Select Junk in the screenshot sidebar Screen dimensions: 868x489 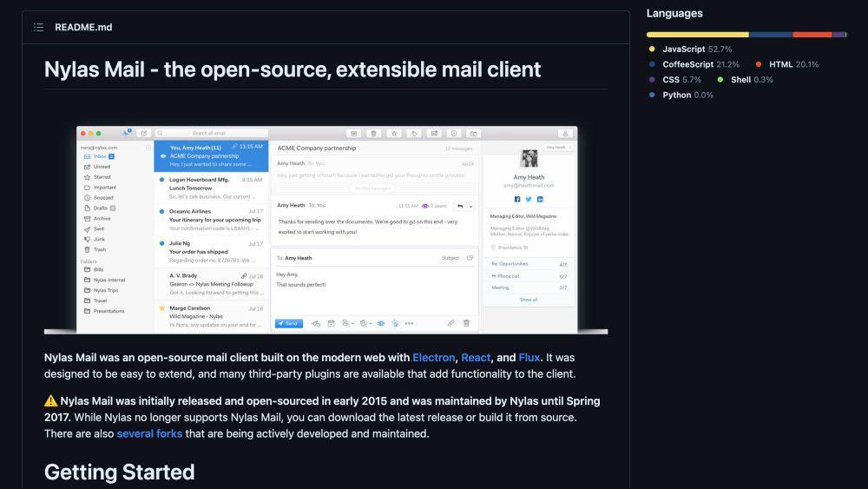coord(94,239)
